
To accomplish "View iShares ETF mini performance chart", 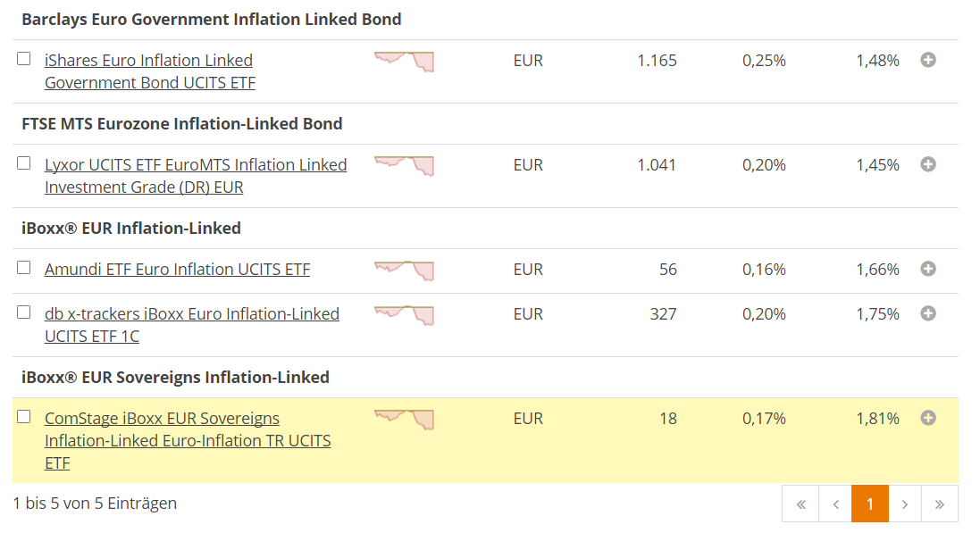I will coord(404,61).
